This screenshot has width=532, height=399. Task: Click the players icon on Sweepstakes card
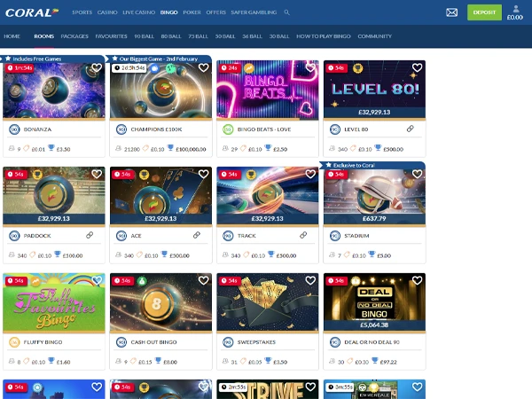click(225, 361)
